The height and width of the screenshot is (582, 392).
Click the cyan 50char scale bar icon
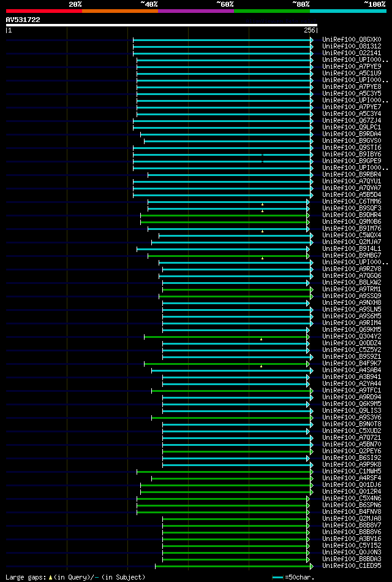pyautogui.click(x=278, y=578)
